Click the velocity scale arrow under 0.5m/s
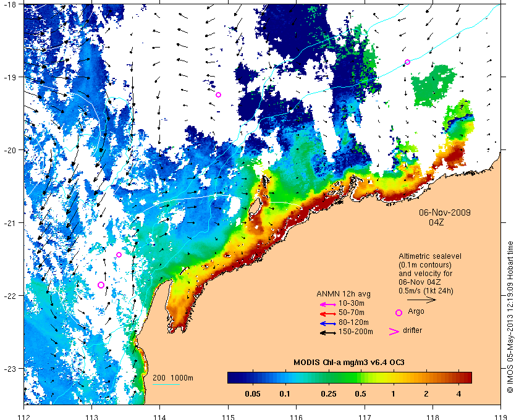 [x=421, y=300]
